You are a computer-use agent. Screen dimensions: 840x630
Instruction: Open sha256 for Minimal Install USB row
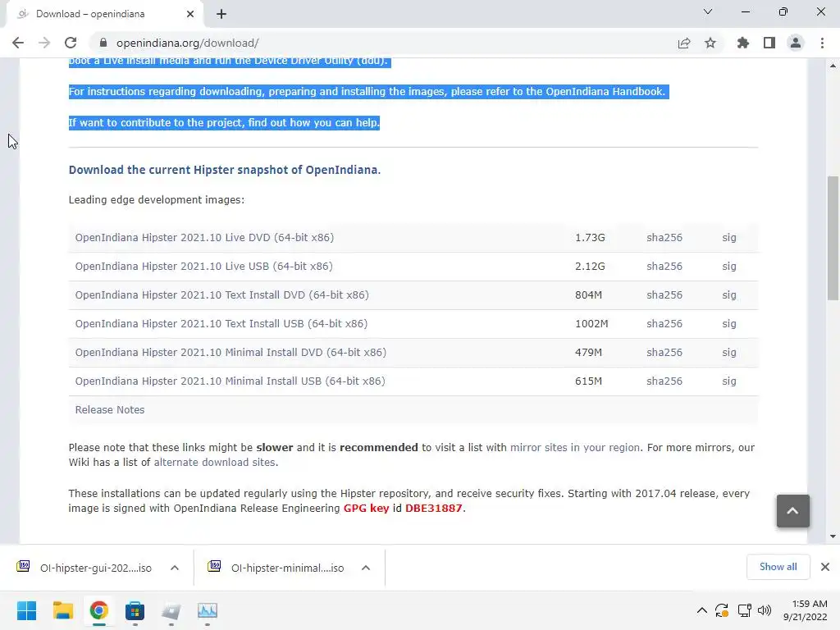coord(664,381)
